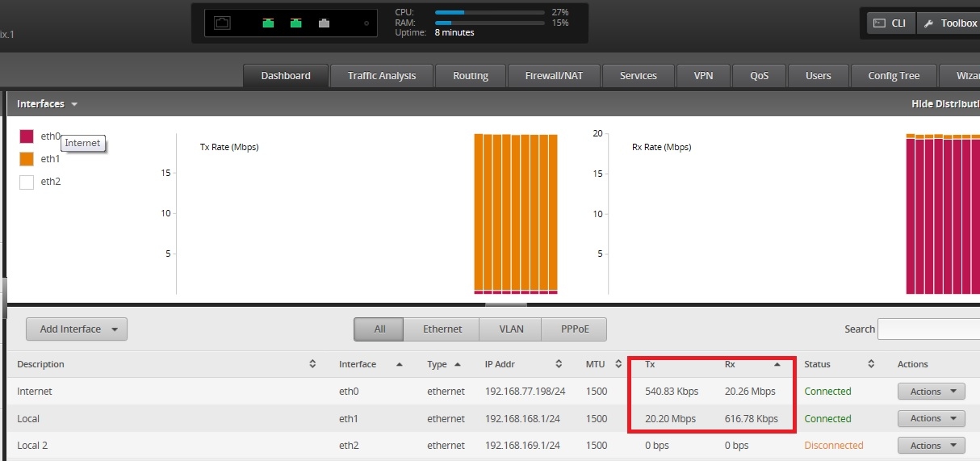The height and width of the screenshot is (461, 980).
Task: Expand the Interfaces dropdown header
Action: [x=48, y=104]
